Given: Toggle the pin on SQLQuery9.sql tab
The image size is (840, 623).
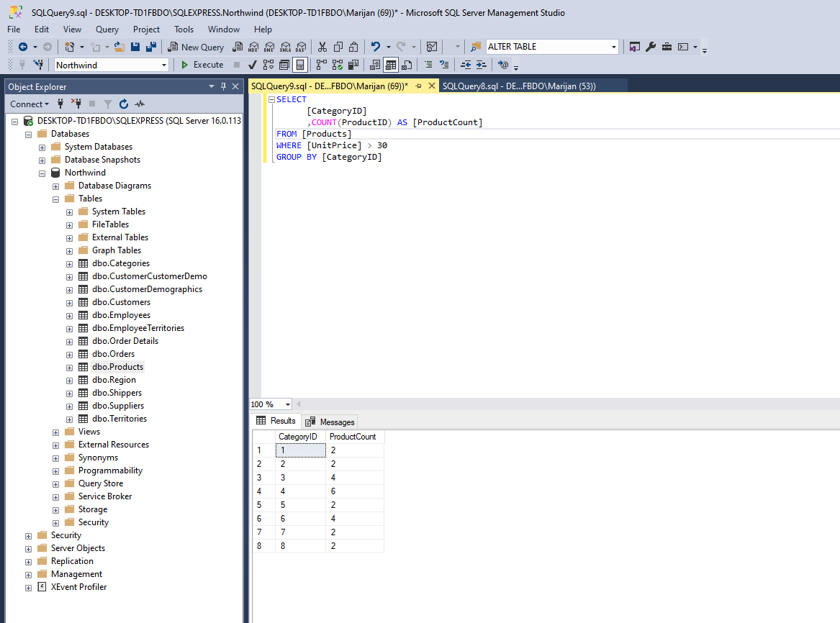Looking at the screenshot, I should point(418,86).
